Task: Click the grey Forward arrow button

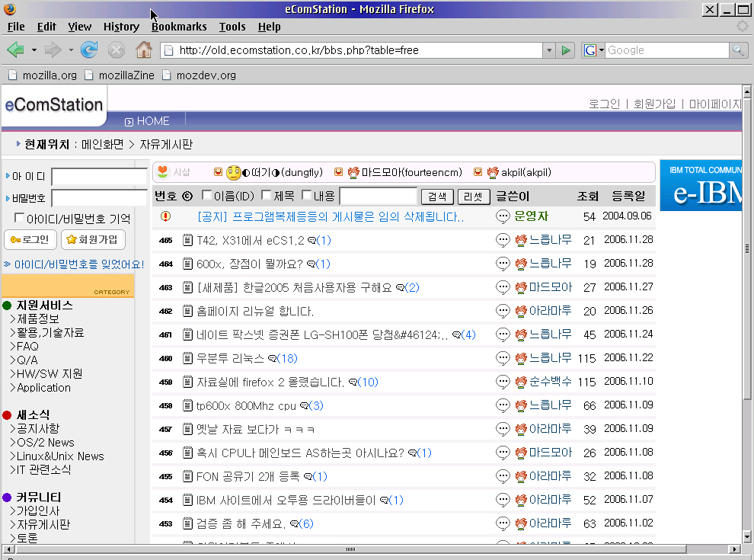Action: [53, 50]
